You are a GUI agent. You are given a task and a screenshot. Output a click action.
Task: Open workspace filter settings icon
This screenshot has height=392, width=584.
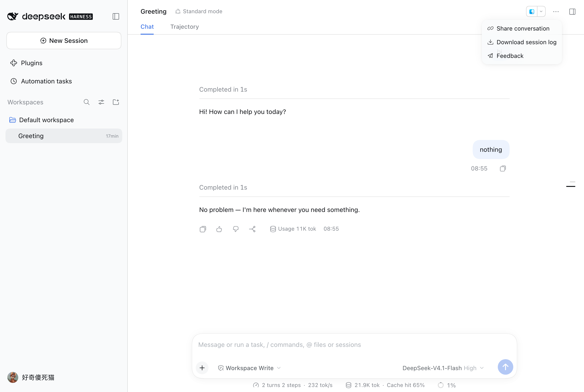pos(101,102)
